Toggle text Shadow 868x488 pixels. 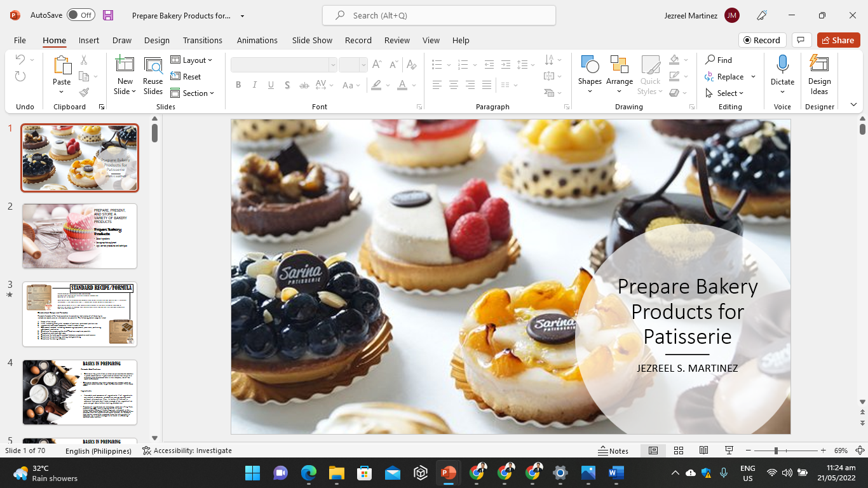pos(287,85)
